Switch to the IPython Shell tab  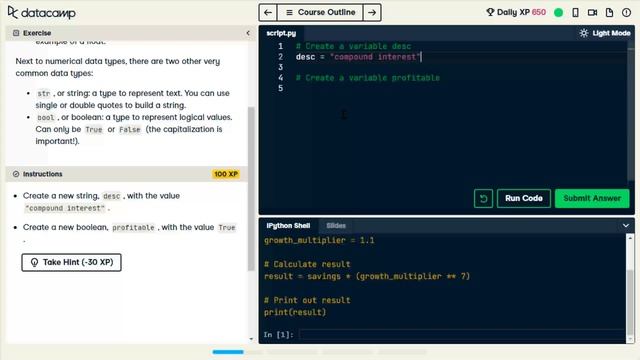point(288,226)
